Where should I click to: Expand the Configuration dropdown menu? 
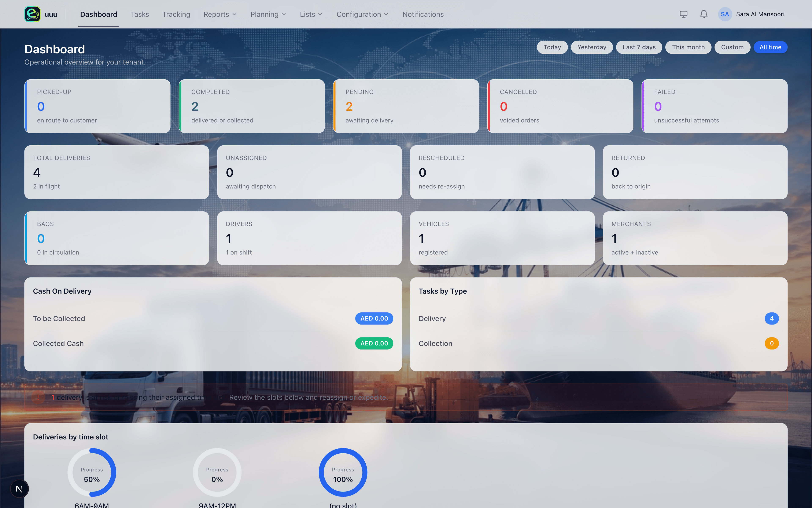pos(362,14)
